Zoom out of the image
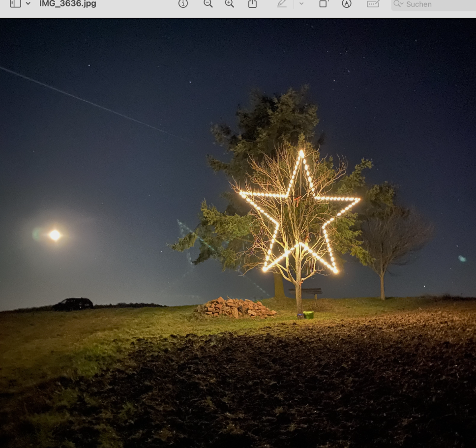The height and width of the screenshot is (448, 476). (x=208, y=3)
